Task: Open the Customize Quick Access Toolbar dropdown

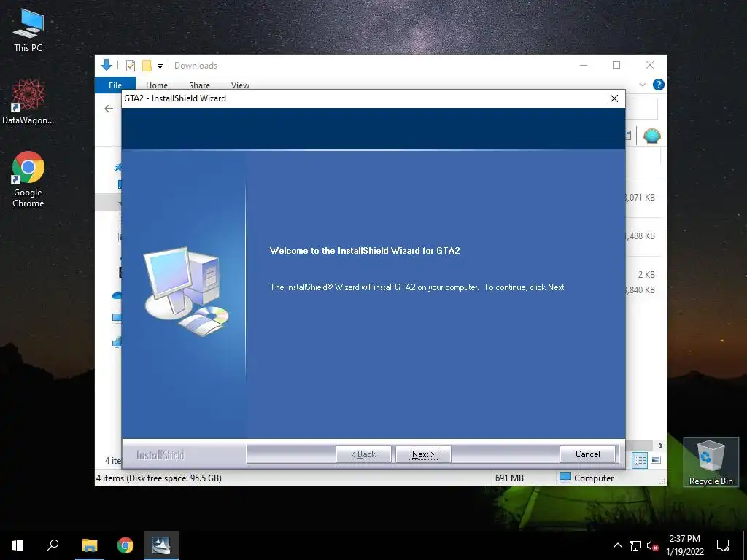Action: pos(160,66)
